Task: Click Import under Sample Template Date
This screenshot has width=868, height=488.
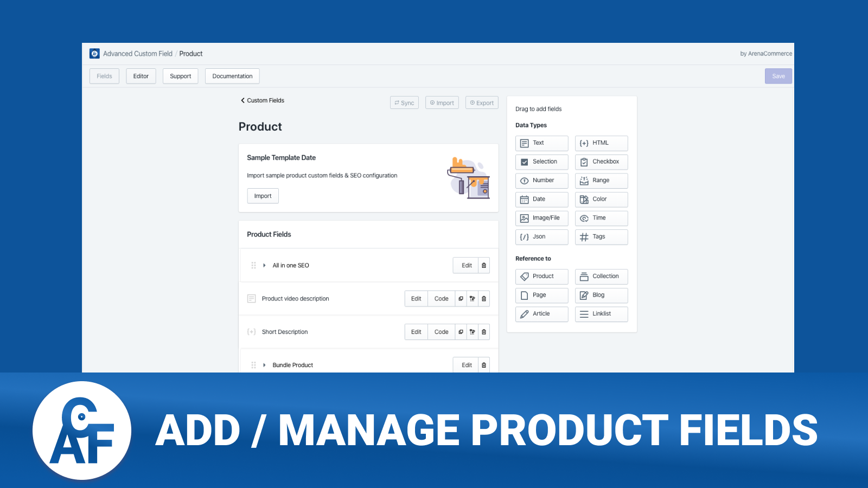Action: pos(263,196)
